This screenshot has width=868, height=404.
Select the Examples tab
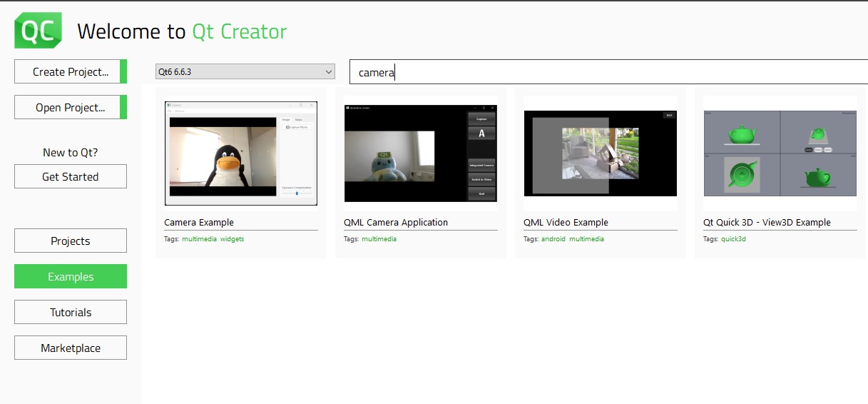71,276
